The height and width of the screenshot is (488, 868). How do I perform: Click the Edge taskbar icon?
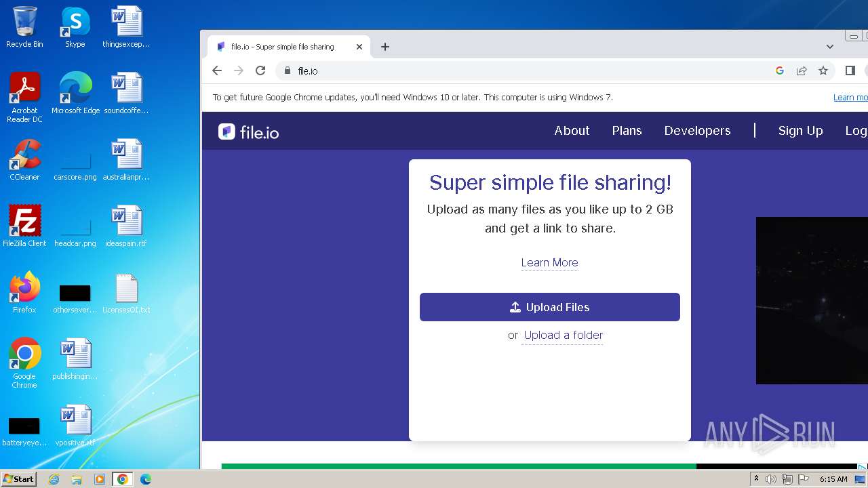(146, 479)
